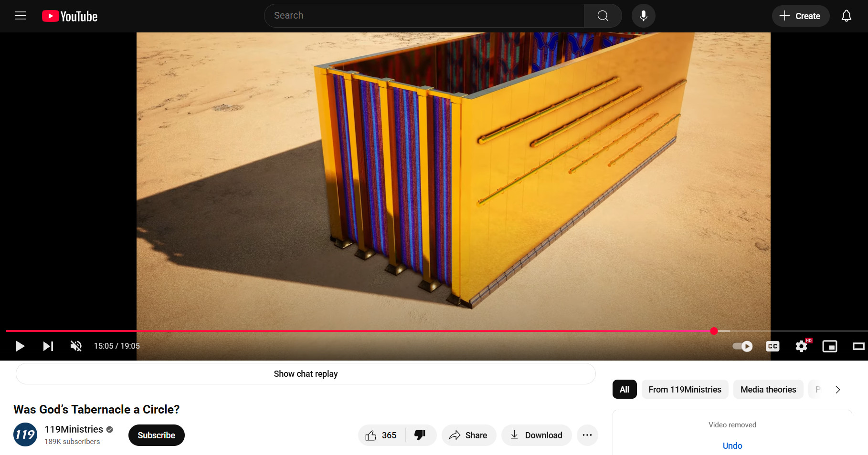Click the YouTube home logo
The height and width of the screenshot is (455, 868).
[x=70, y=16]
